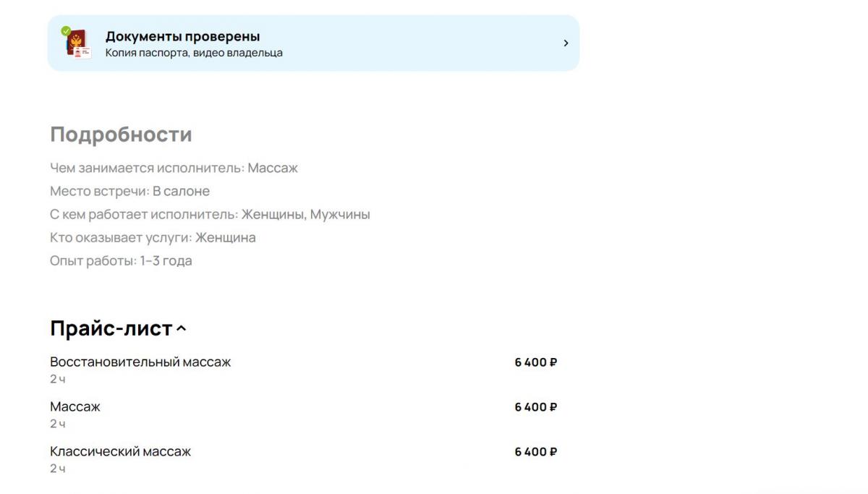Click the Опыт работы: 1–3 года line
868x494 pixels.
coord(121,260)
